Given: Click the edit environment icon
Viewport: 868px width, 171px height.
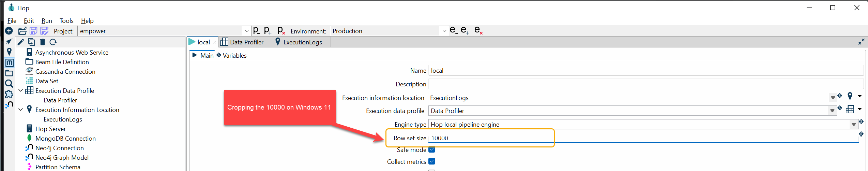Looking at the screenshot, I should (x=453, y=30).
